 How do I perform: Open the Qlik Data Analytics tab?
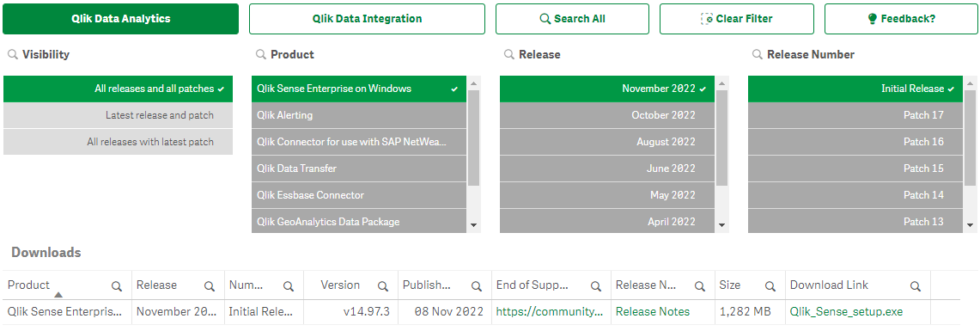120,19
